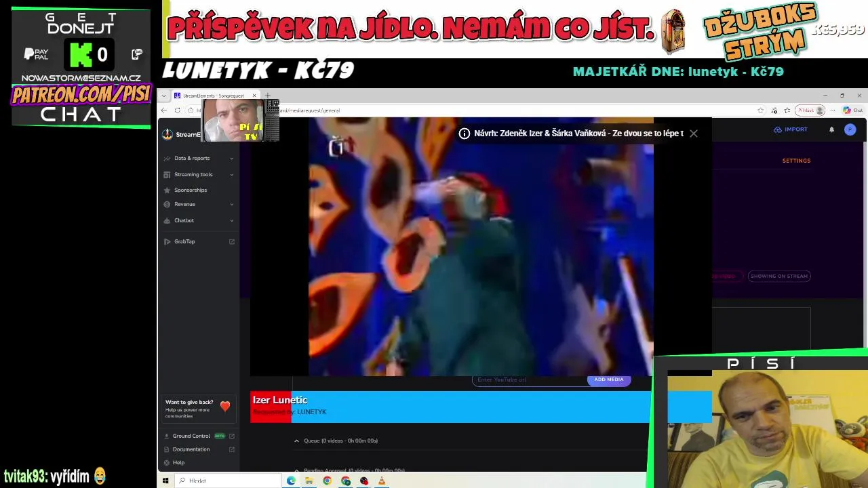Click the playing video preview
Screen dimensions: 868x488
[481, 247]
